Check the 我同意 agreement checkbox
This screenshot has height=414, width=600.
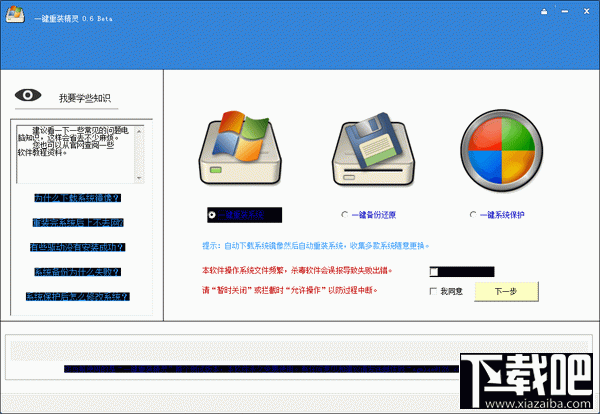[x=433, y=291]
